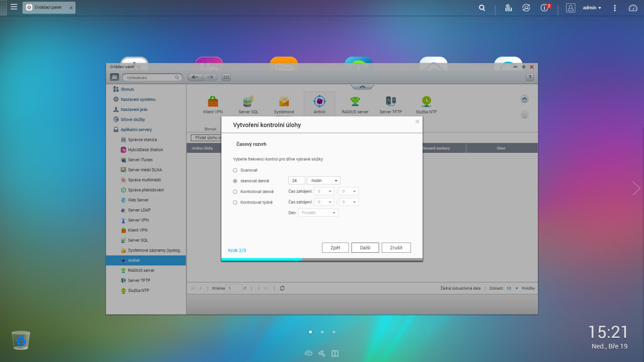Open the admin user dropdown menu
644x362 pixels.
[591, 8]
